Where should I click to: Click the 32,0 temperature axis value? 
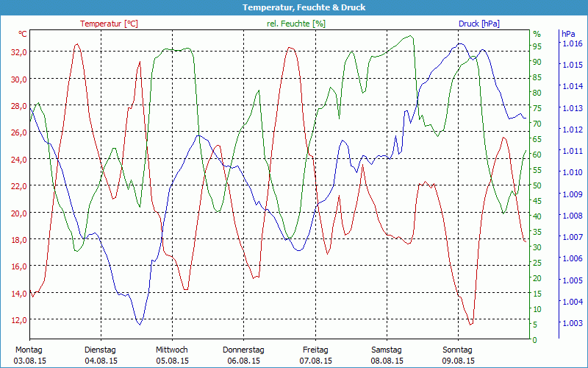pos(18,52)
